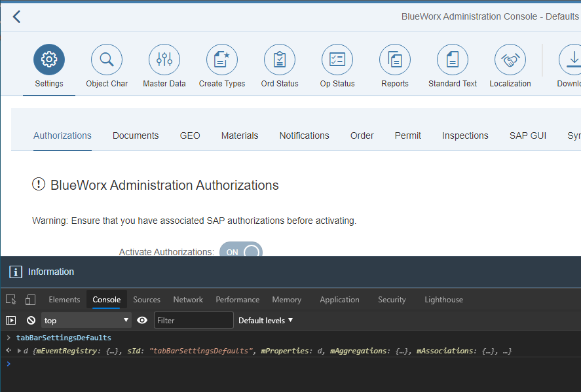Screen dimensions: 581x392
Task: Click the Information label text
Action: tap(51, 272)
